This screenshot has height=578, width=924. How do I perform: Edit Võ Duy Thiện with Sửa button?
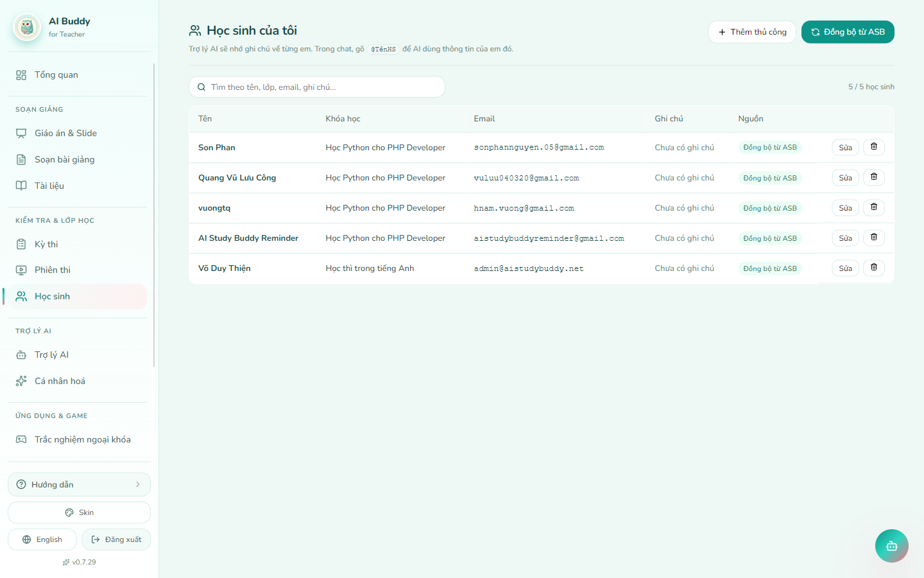tap(845, 268)
